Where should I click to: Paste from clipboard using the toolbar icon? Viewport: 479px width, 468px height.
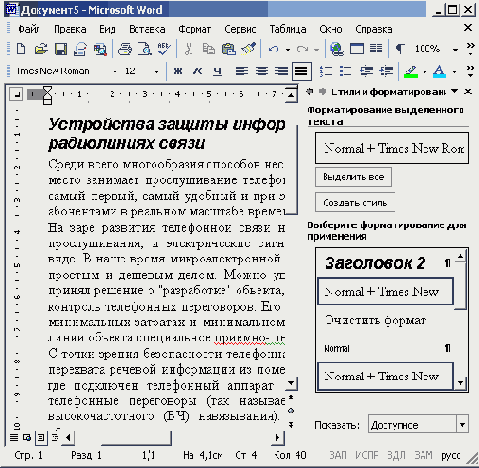(229, 49)
